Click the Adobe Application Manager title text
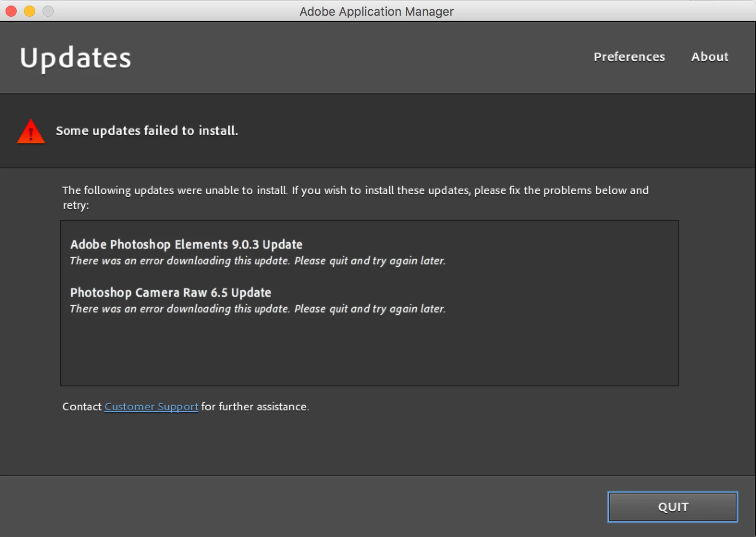The width and height of the screenshot is (756, 537). (x=377, y=11)
